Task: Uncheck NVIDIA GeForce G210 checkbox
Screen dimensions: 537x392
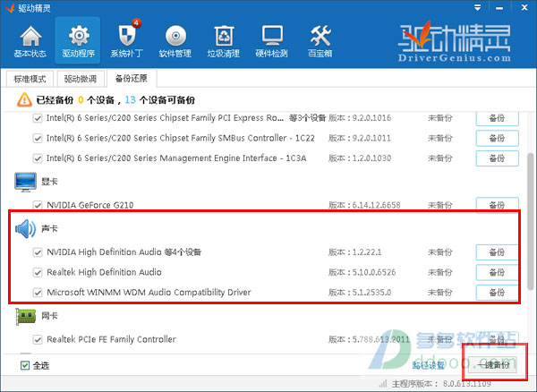Action: point(38,205)
